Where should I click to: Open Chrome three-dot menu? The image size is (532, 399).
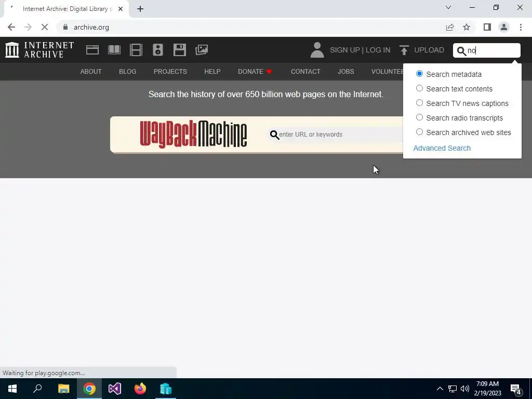point(521,27)
